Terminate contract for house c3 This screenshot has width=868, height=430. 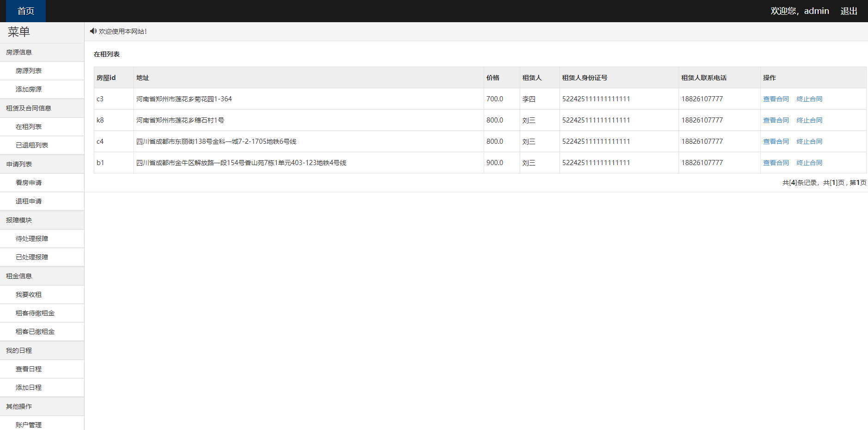pos(809,99)
